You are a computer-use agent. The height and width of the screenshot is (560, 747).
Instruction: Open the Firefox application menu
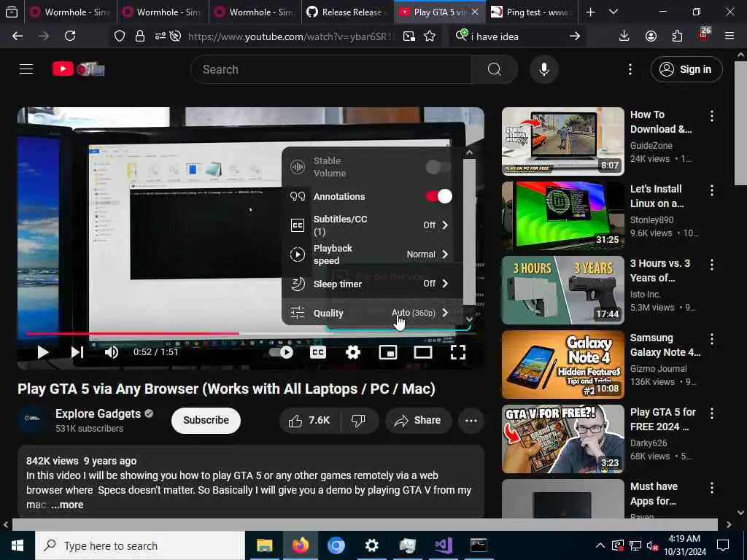[x=729, y=36]
